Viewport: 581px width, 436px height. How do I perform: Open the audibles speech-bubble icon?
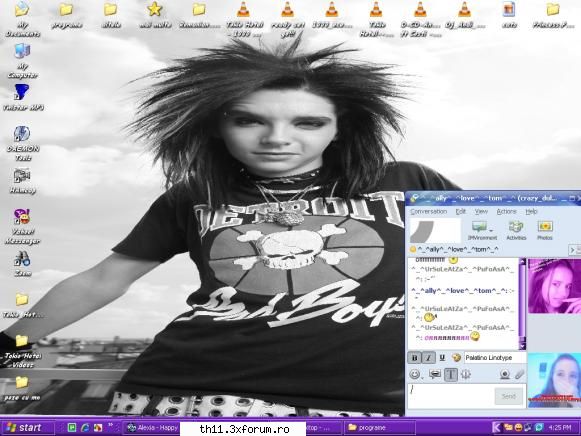click(435, 374)
